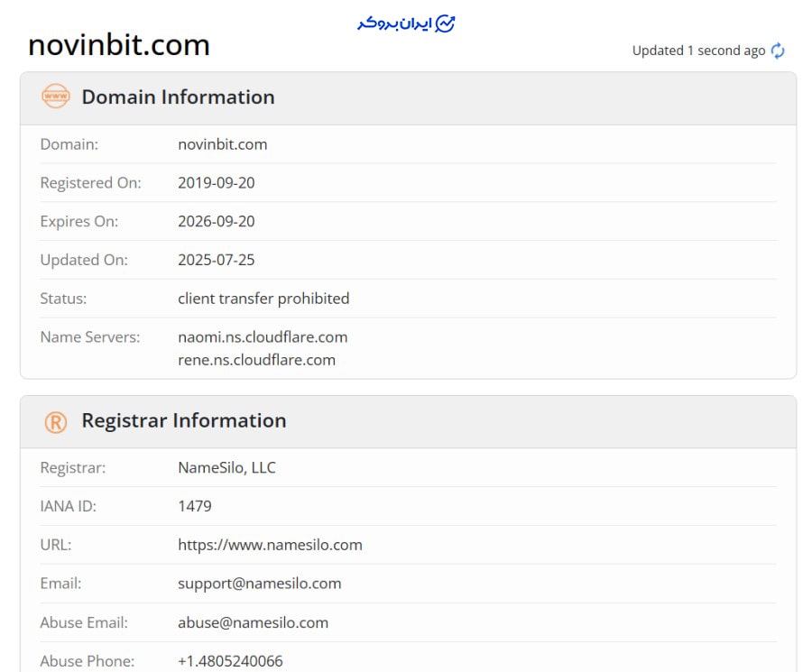
Task: Select the status "client transfer prohibited"
Action: (263, 299)
